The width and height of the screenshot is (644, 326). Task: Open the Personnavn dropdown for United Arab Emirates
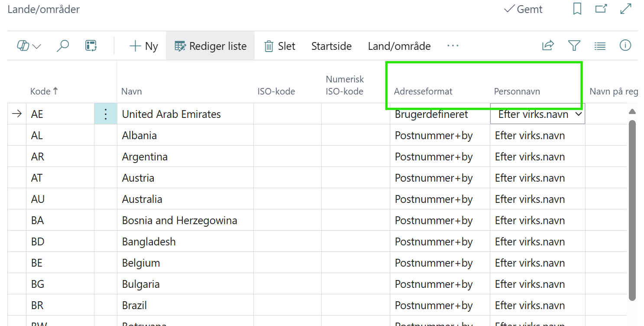point(577,114)
